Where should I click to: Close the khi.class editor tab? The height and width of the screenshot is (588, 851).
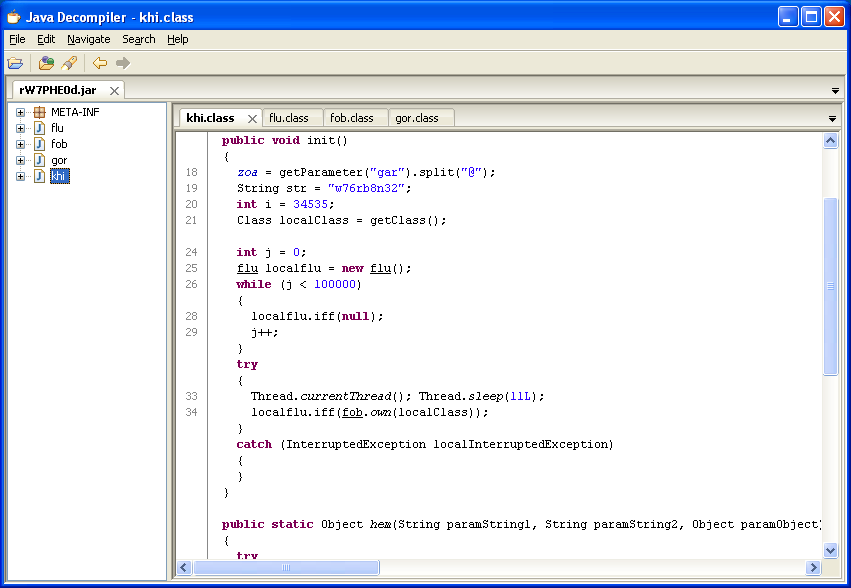pos(252,118)
